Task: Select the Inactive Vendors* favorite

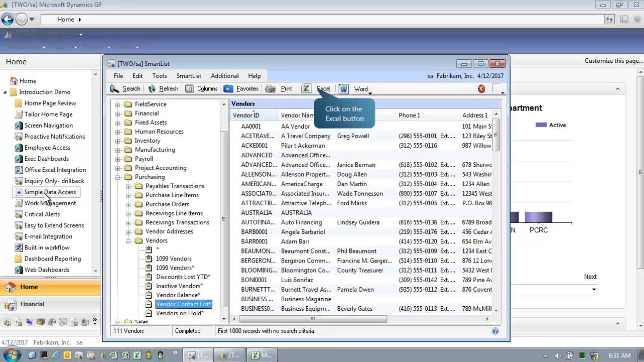Action: 179,286
